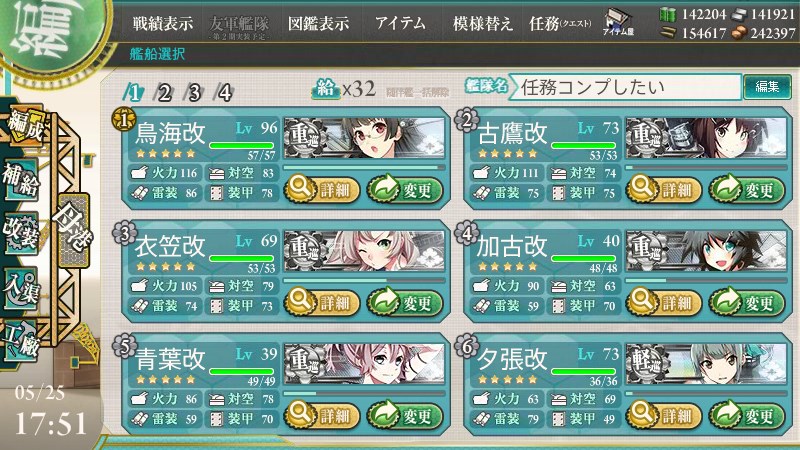
Task: Click the 編集 fleet name edit button
Action: coord(767,87)
